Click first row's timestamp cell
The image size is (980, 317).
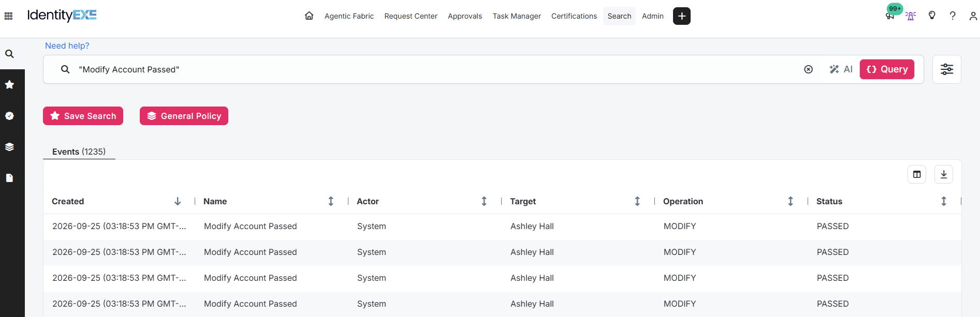(x=119, y=226)
